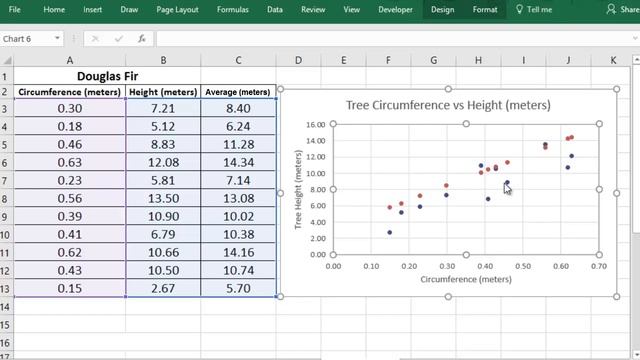Select cell with circumference 0.30
Image resolution: width=640 pixels, height=360 pixels.
[x=70, y=108]
